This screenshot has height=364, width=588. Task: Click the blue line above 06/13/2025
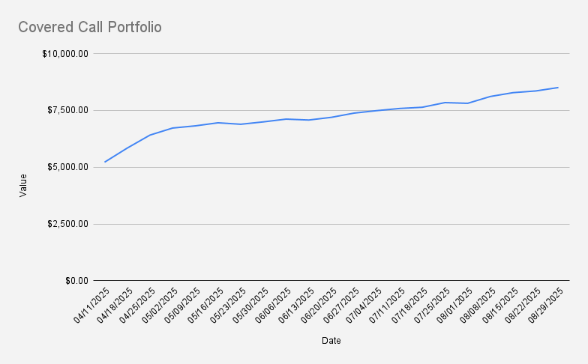tap(309, 120)
